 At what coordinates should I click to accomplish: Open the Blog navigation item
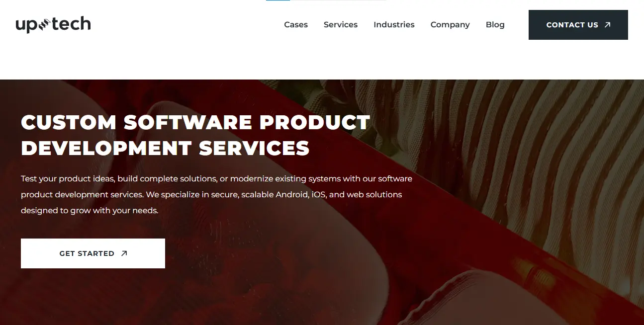[x=495, y=25]
